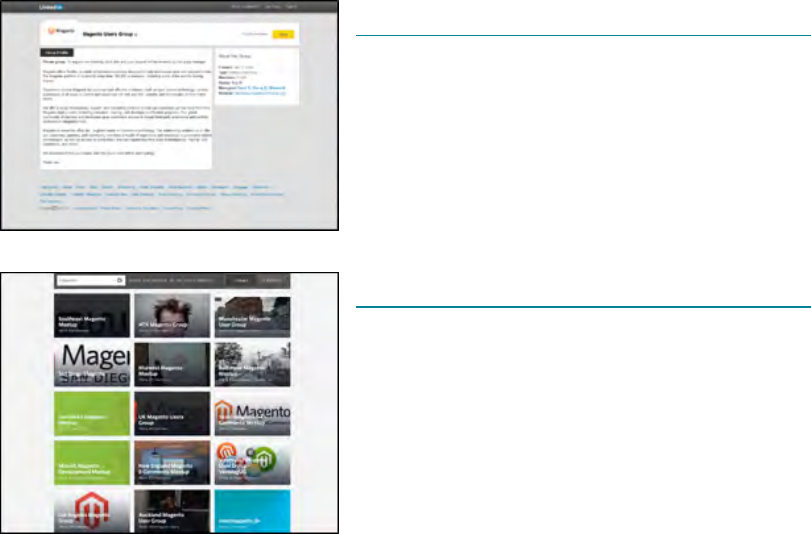Open the Southeast Magento Meetup card

point(92,316)
